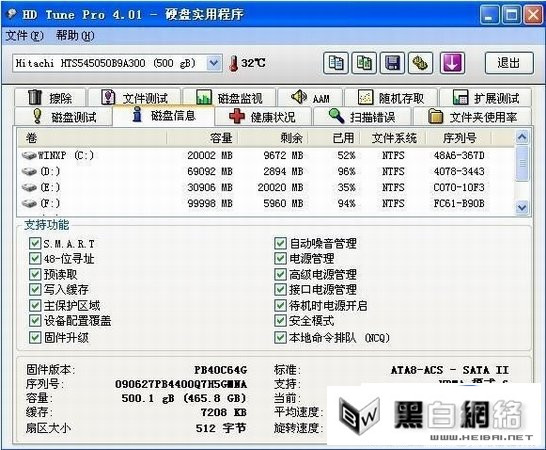The image size is (546, 450).
Task: Select the FC61-B90B serial number cell
Action: point(459,203)
